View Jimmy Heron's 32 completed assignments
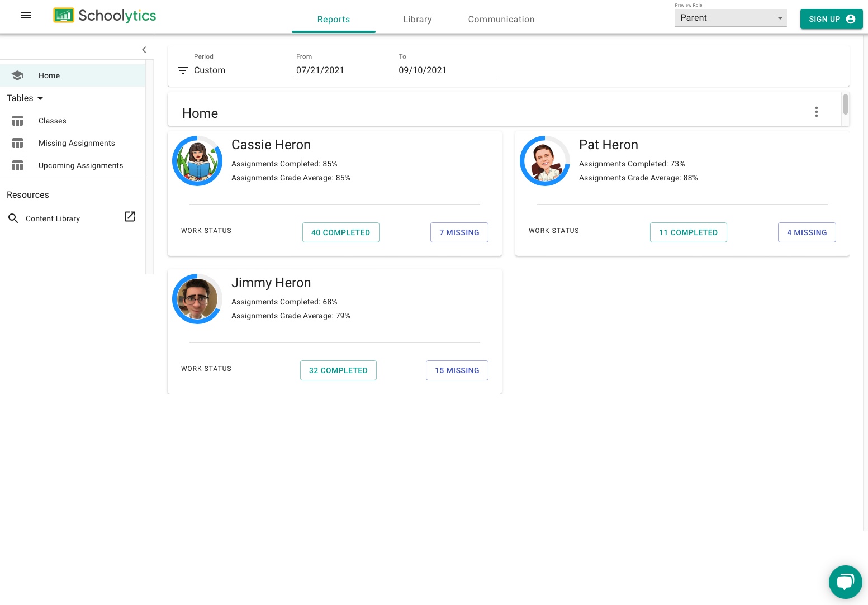868x605 pixels. (338, 370)
